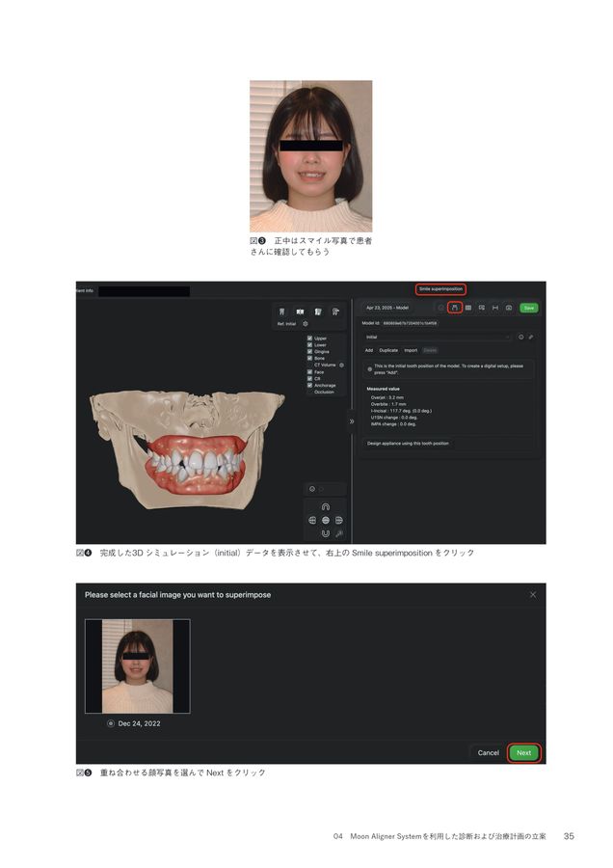Click the Import button
The image size is (613, 868).
coord(411,350)
